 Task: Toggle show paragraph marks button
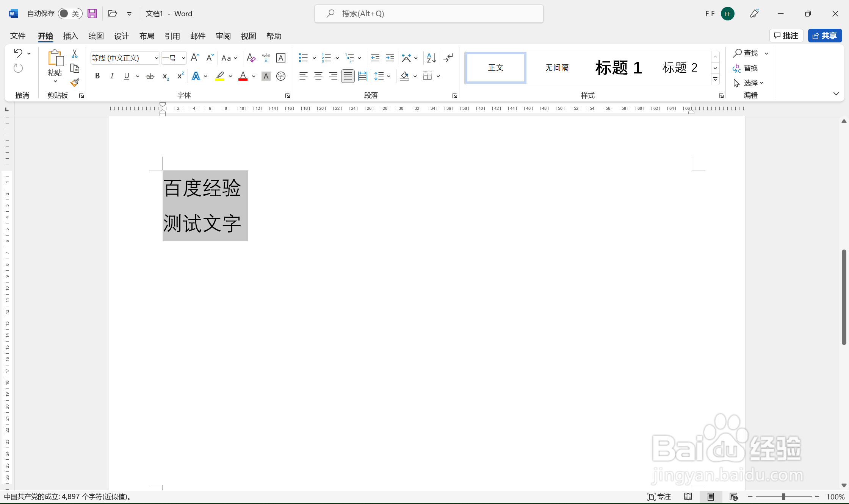coord(448,58)
